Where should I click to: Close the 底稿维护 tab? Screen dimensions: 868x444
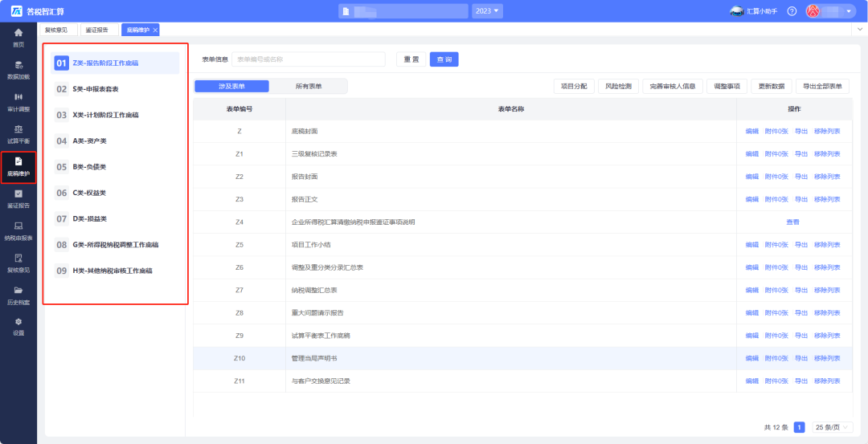click(155, 30)
